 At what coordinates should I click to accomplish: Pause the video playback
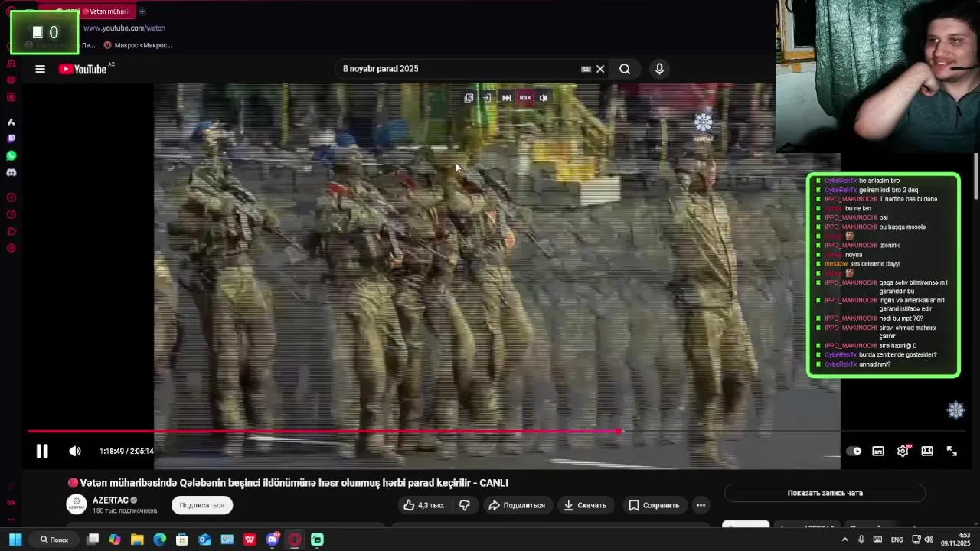click(x=42, y=452)
